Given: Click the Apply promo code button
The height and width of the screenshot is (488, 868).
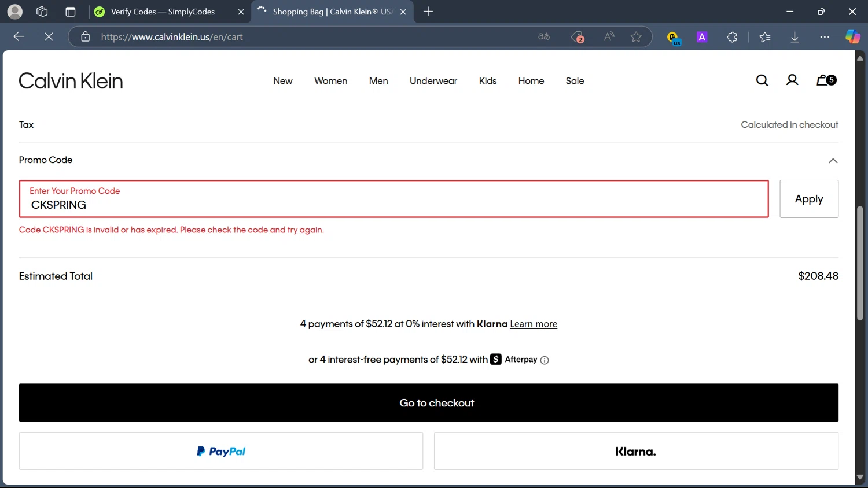Looking at the screenshot, I should pos(809,199).
